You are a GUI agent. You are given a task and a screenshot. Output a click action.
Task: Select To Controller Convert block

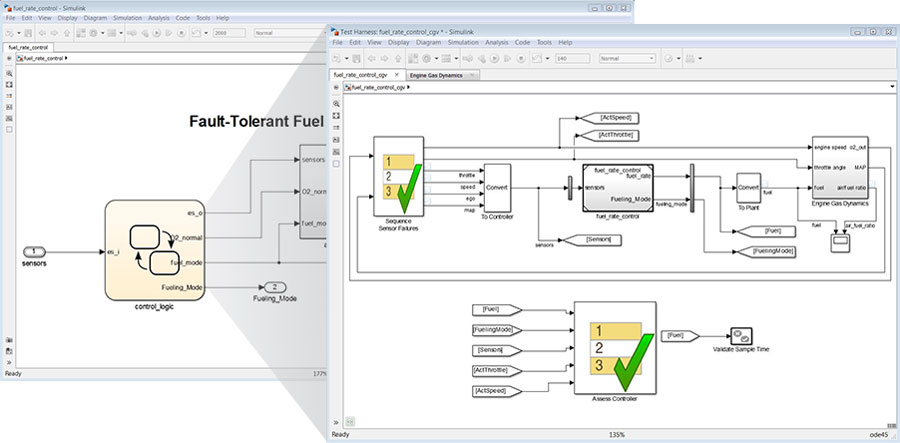pos(498,188)
